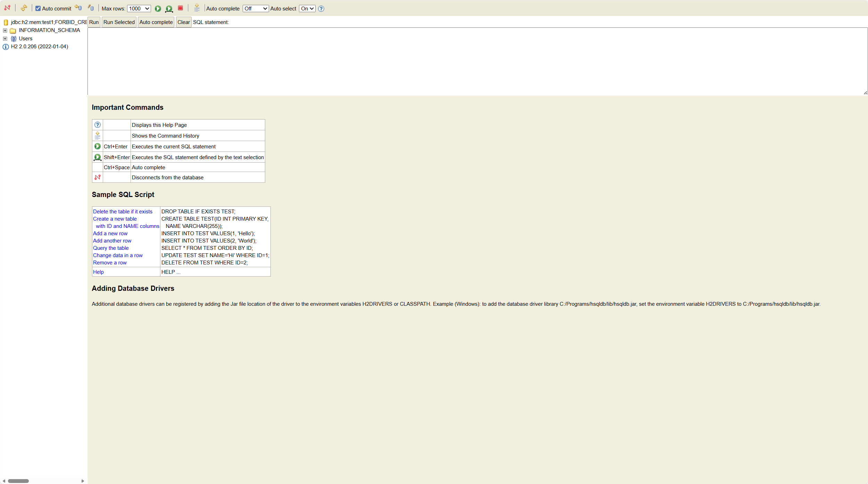Expand the INFORMATION_SCHEMA tree node
The height and width of the screenshot is (484, 868).
5,31
